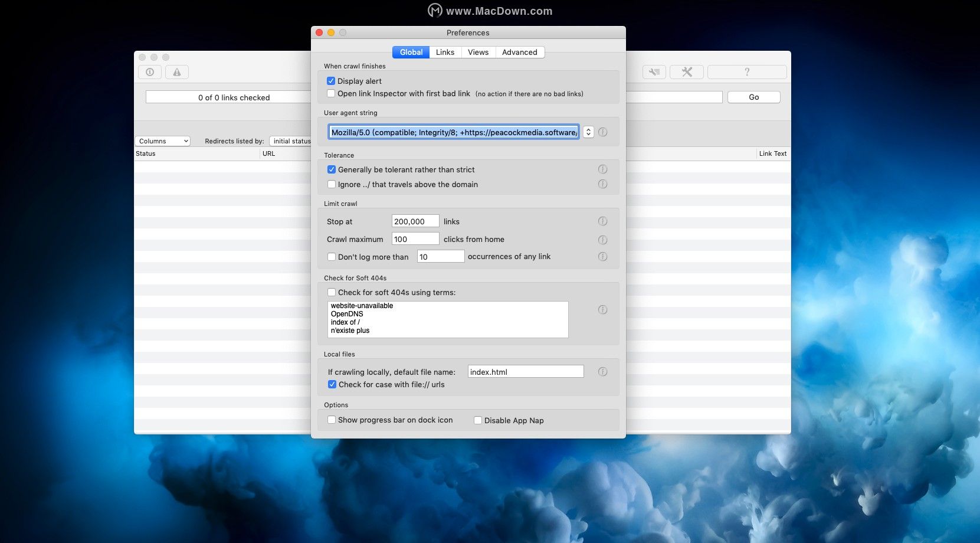Click the links checked progress bar
The image size is (980, 543).
[x=228, y=97]
